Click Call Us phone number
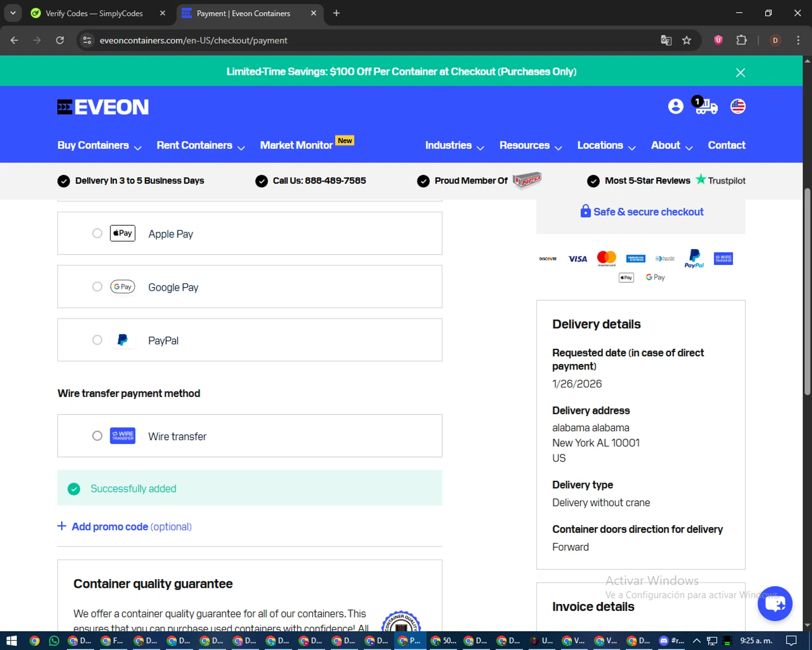 click(x=319, y=181)
